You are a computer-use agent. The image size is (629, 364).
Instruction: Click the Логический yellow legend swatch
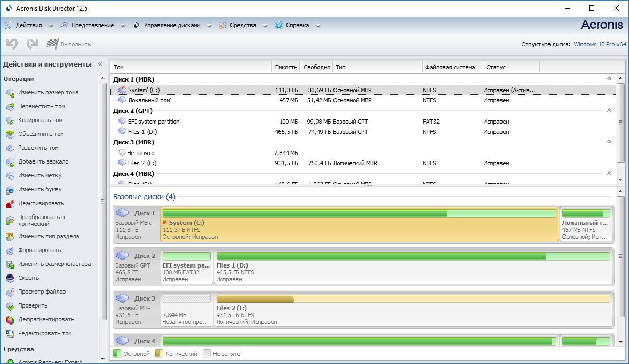pos(159,353)
